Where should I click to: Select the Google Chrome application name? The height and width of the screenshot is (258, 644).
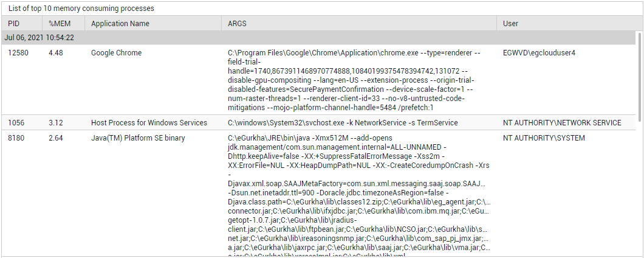click(x=116, y=53)
